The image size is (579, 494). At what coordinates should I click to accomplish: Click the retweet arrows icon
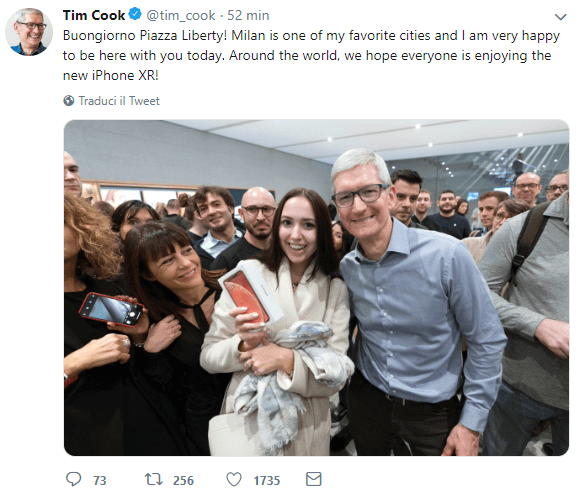point(153,479)
